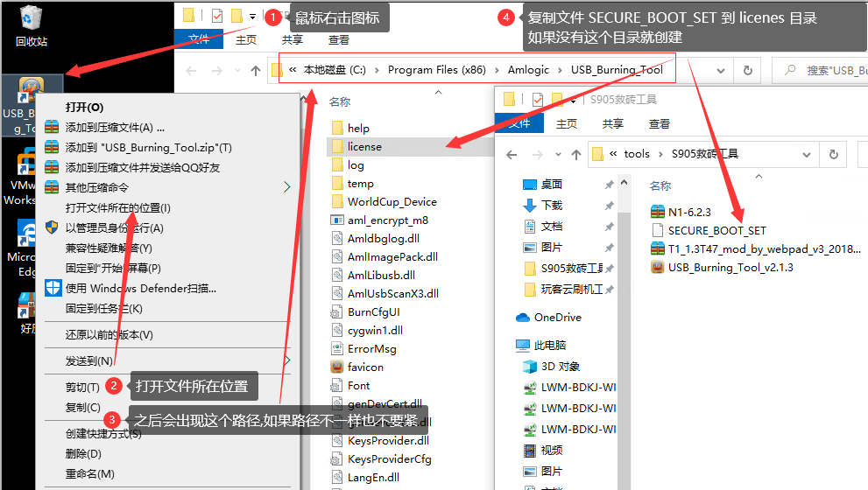Open the 主页 tab in the S905救砖工具 window
Screen dimensions: 868x490
pos(567,124)
